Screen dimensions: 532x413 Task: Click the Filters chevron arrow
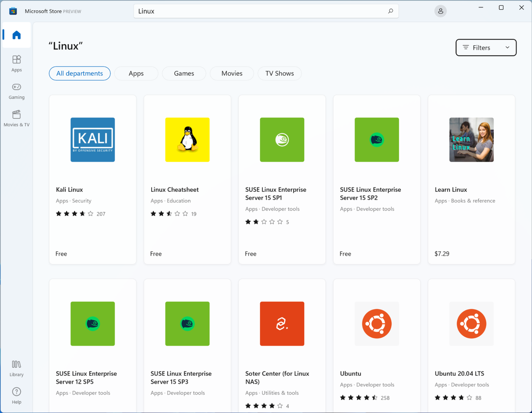(x=508, y=47)
